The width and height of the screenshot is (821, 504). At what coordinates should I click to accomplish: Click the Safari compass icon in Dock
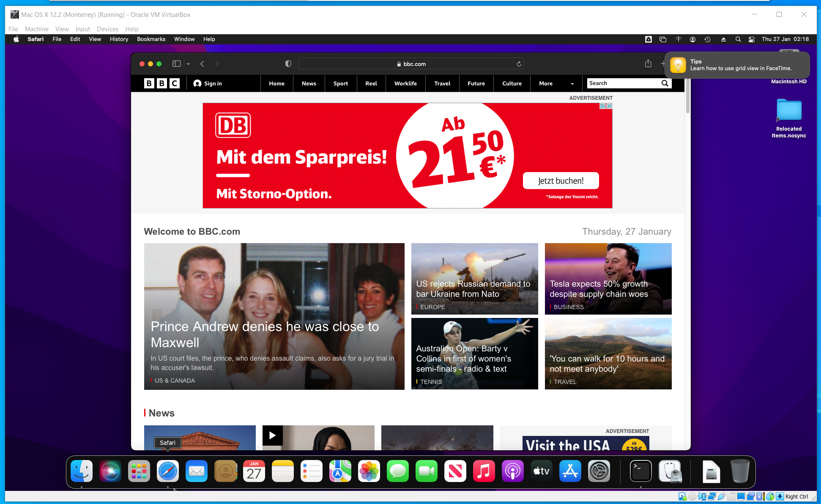point(168,471)
